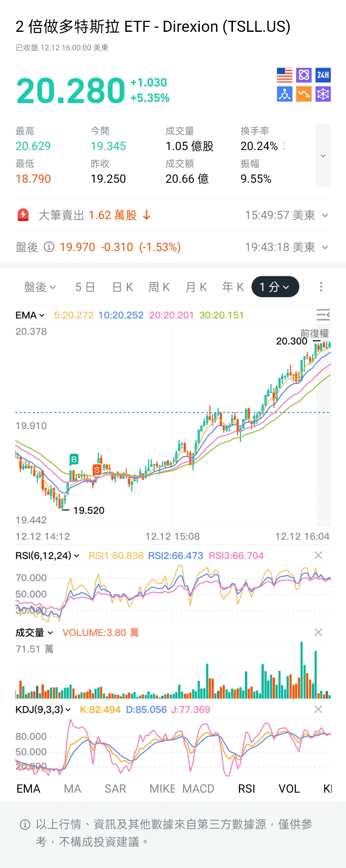Image resolution: width=346 pixels, height=868 pixels.
Task: Tap the 大筆賣出 1.62 萬股 alert
Action: 95,215
